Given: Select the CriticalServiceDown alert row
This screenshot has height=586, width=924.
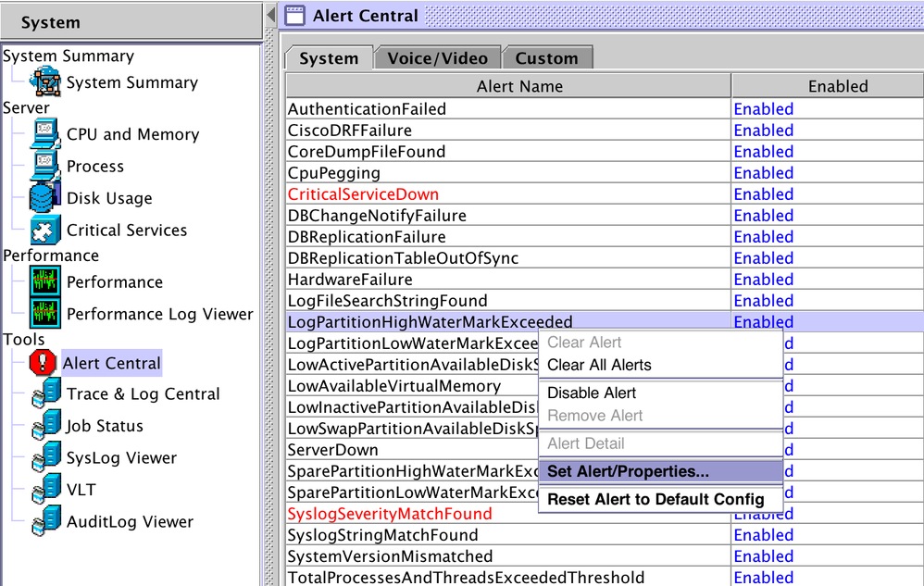Looking at the screenshot, I should 363,194.
